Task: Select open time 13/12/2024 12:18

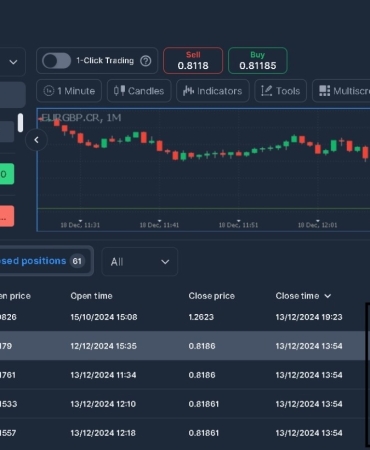Action: coord(103,433)
